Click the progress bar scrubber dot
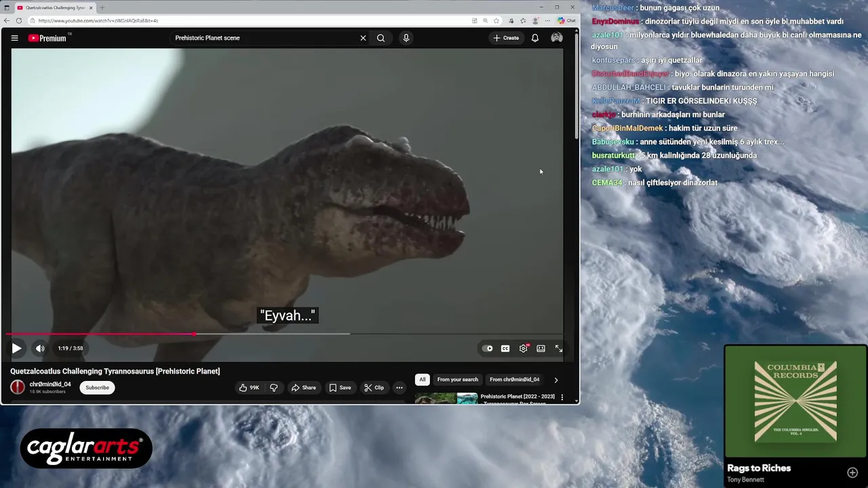Screen dimensions: 868x488 click(195, 334)
